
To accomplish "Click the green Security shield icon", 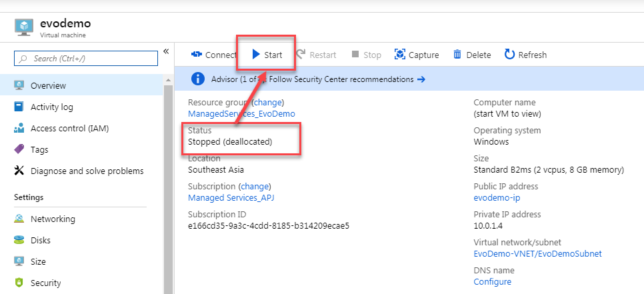I will (19, 283).
